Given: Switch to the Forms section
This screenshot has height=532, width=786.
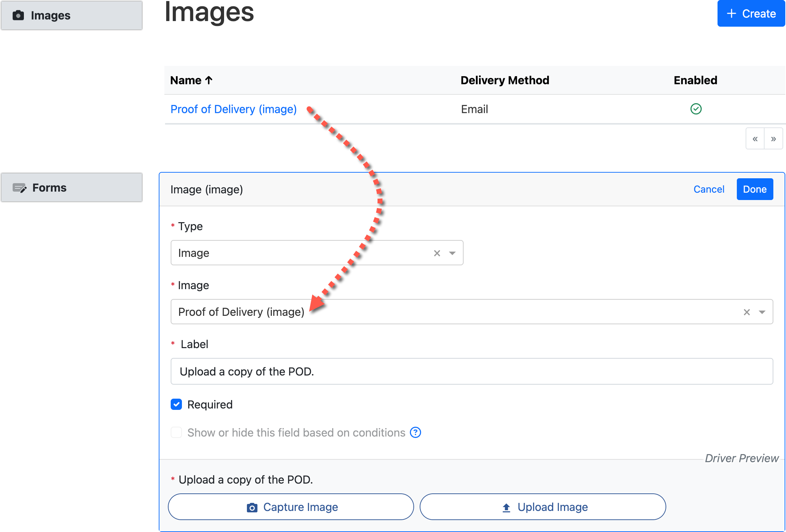Looking at the screenshot, I should click(49, 187).
